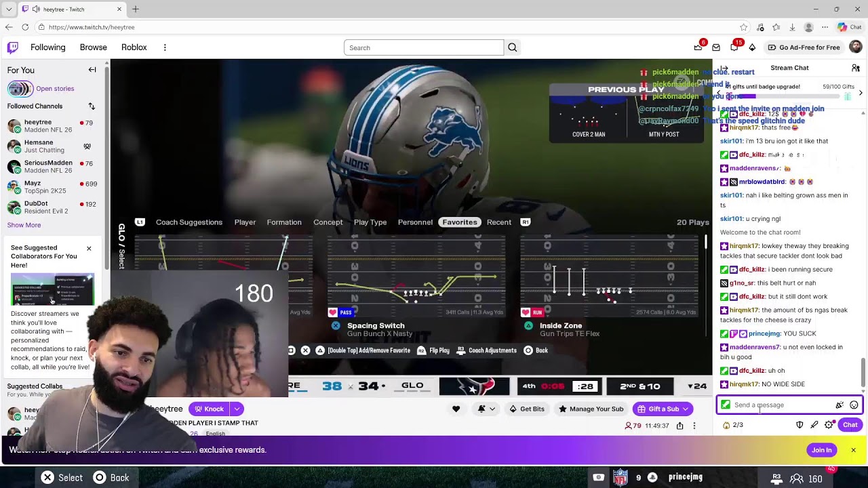Open the notification bell dropdown
The width and height of the screenshot is (868, 488).
pyautogui.click(x=486, y=409)
